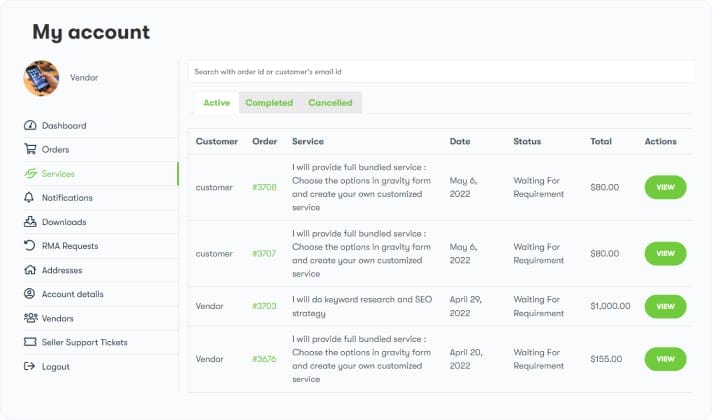Click the Services handshake icon

pos(30,174)
